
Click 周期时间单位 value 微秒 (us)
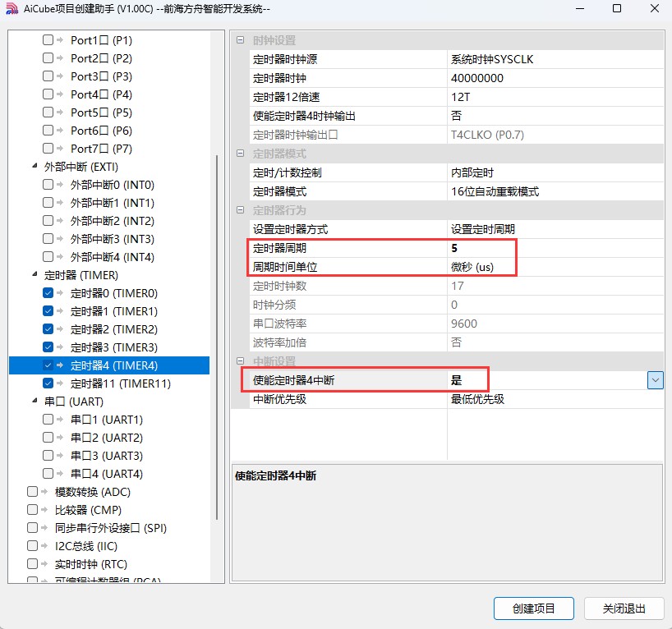click(555, 267)
